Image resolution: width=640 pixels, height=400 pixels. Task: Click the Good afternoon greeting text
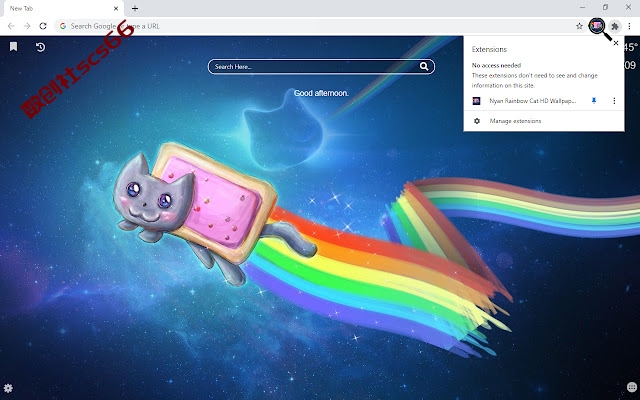[321, 93]
